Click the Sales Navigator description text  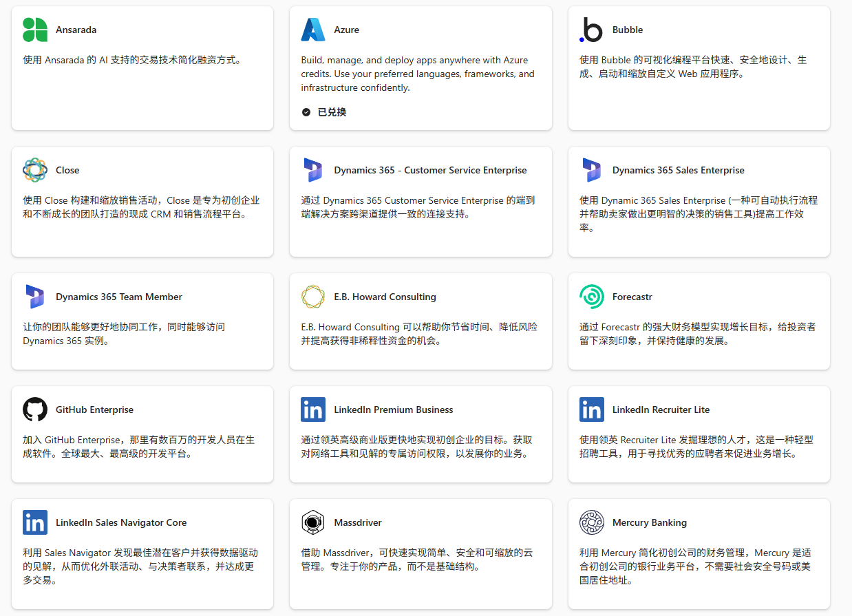140,566
